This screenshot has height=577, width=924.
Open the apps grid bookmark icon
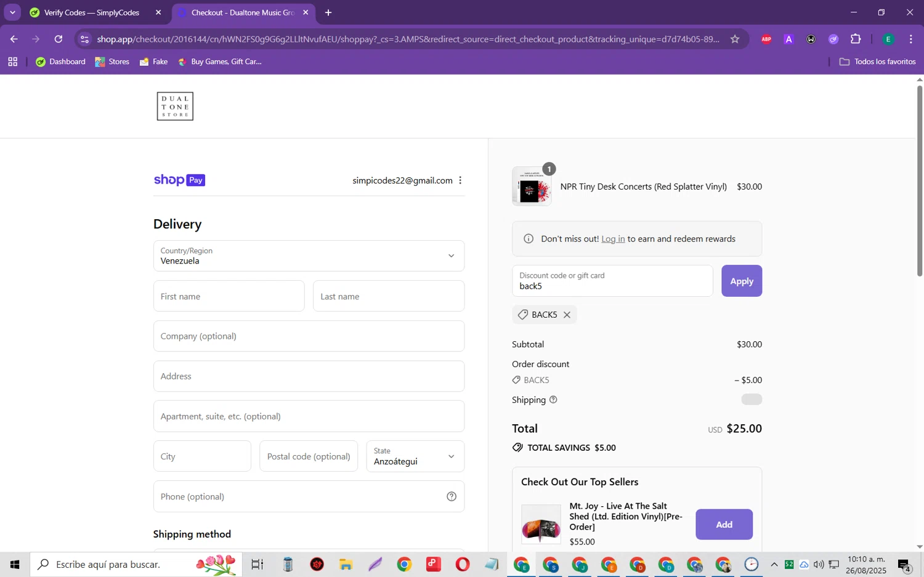(12, 62)
